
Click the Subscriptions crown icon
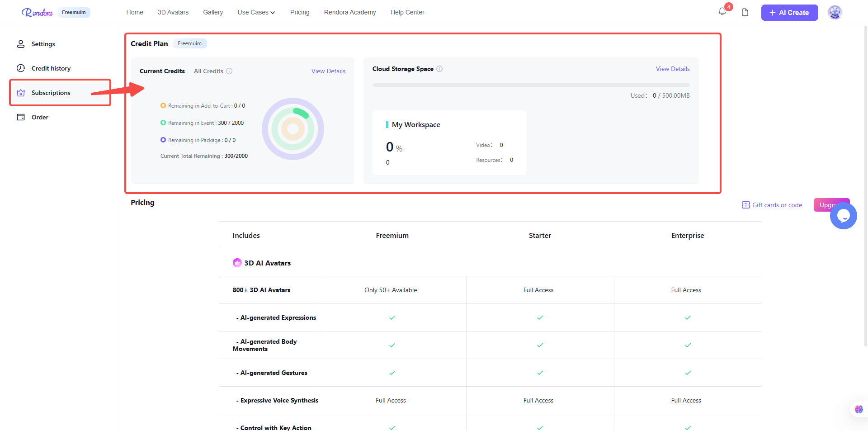coord(21,93)
